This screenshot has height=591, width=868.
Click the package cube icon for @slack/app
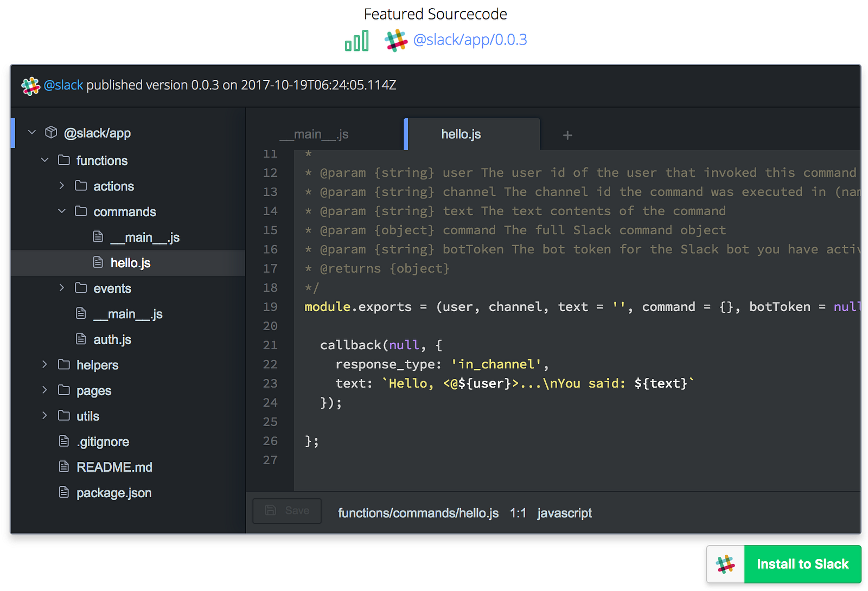click(x=51, y=132)
